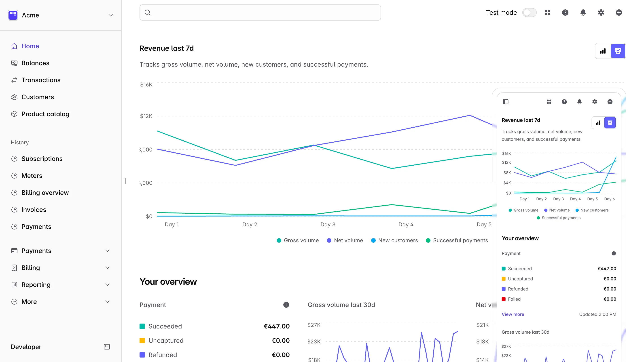
Task: Click sidebar toggle icon in preview panel
Action: coord(505,102)
